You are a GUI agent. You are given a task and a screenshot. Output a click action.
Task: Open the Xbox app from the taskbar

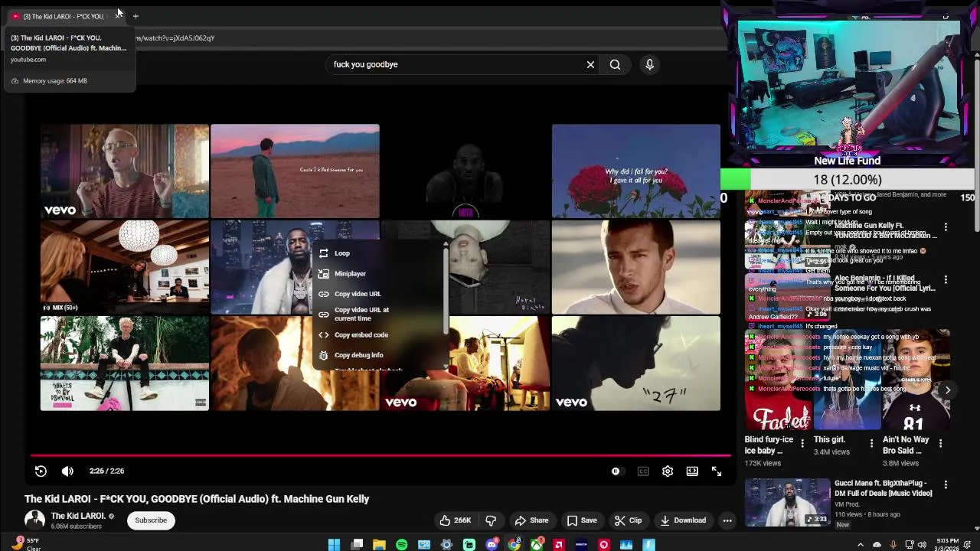point(537,545)
